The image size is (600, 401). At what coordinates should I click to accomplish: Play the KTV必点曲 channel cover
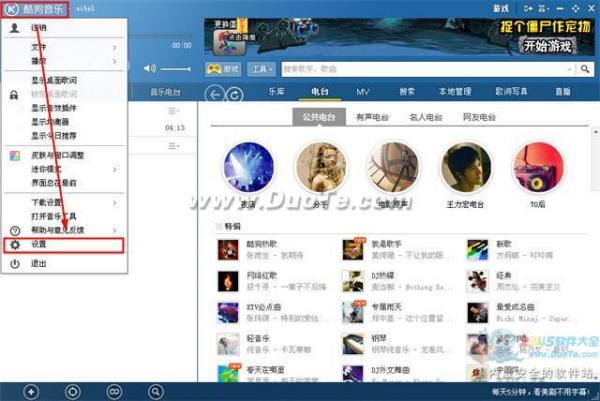pos(228,313)
